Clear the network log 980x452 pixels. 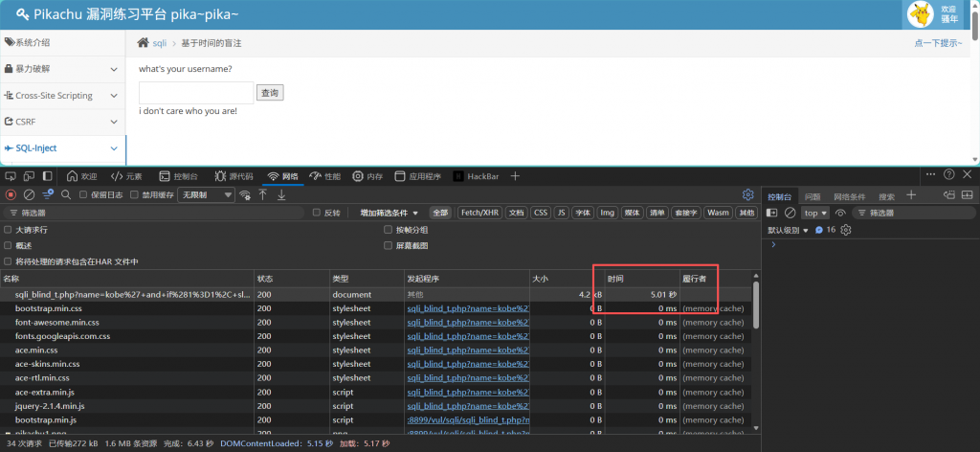(x=29, y=194)
